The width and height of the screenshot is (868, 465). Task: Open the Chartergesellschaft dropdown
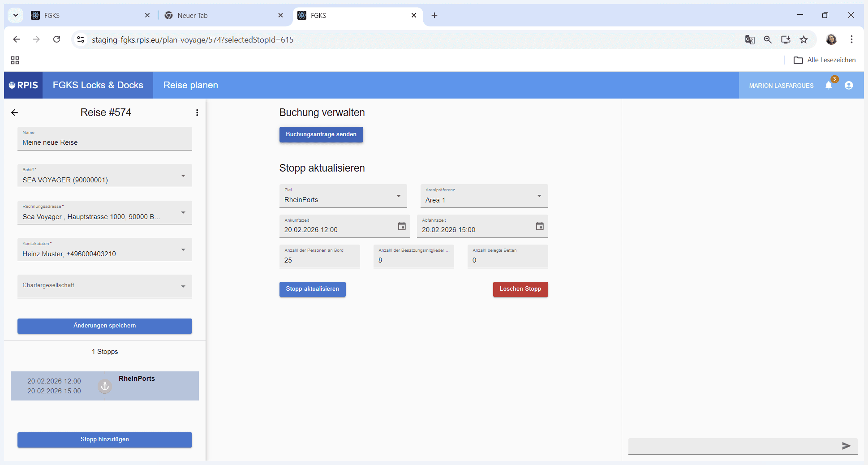[x=105, y=286]
